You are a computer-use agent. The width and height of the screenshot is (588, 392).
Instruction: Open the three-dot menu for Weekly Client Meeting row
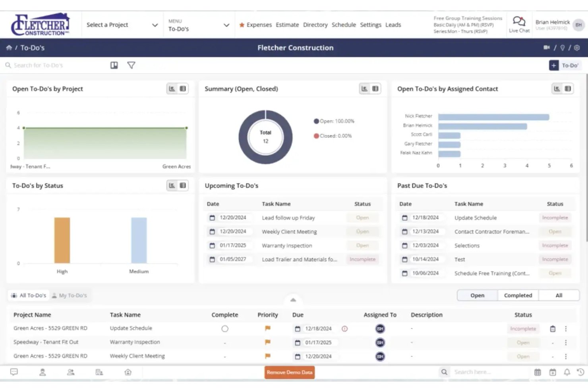566,356
